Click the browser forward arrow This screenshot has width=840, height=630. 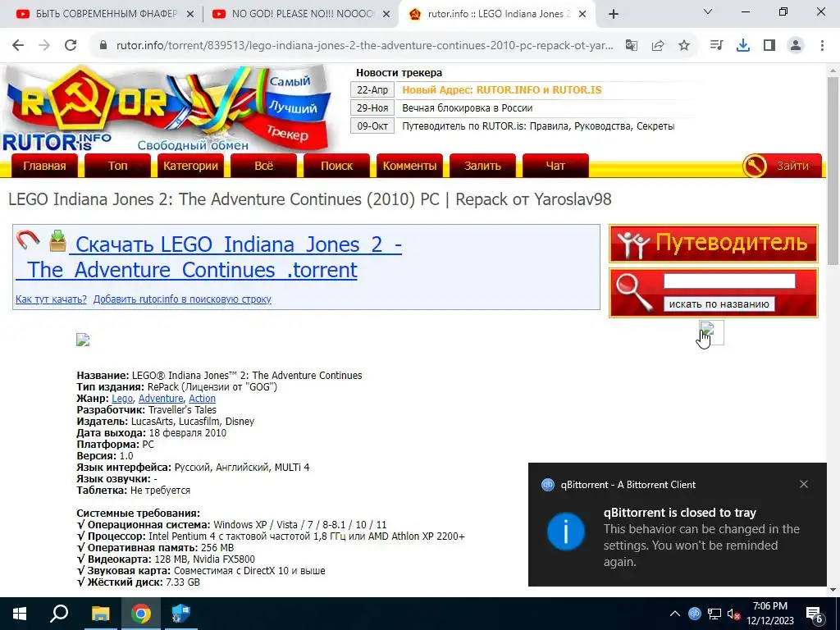(44, 46)
